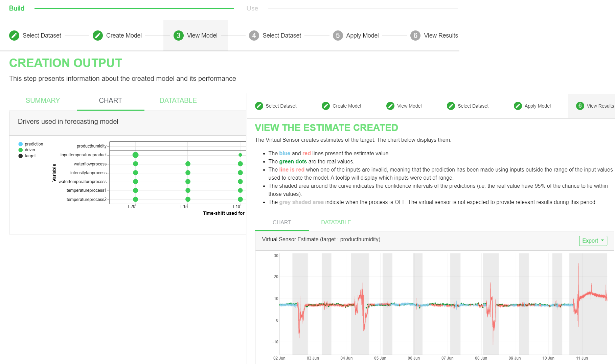Click the Build phase label

coord(17,8)
